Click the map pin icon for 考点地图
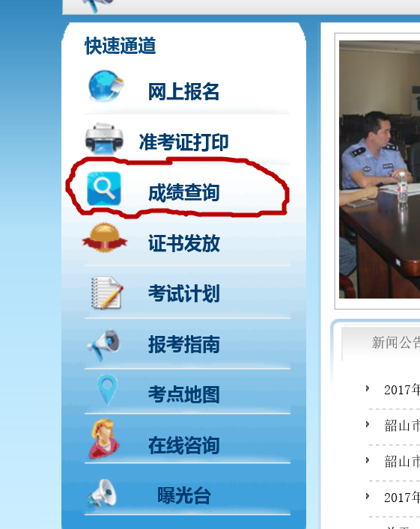This screenshot has width=420, height=529. [107, 390]
